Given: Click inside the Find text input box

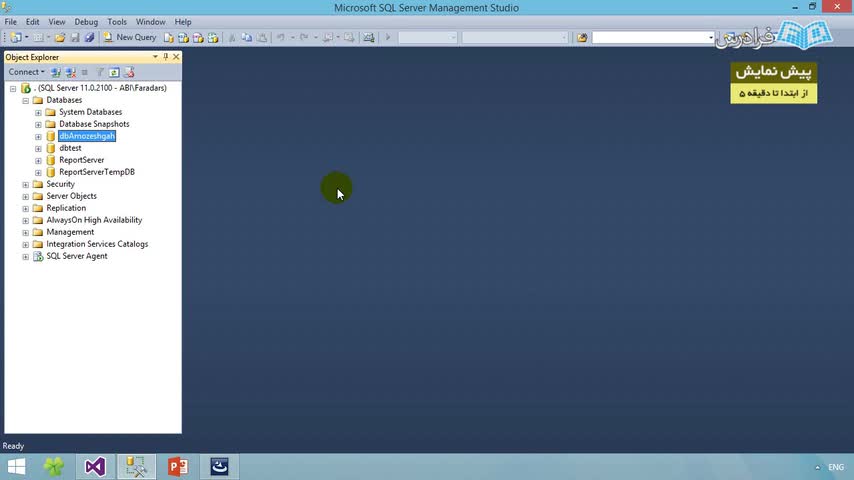Looking at the screenshot, I should 649,38.
